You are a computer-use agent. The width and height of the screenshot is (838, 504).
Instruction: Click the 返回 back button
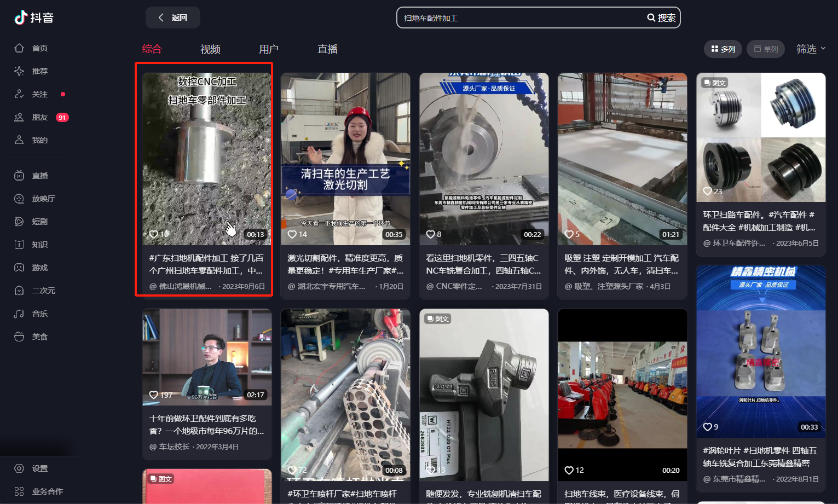173,18
